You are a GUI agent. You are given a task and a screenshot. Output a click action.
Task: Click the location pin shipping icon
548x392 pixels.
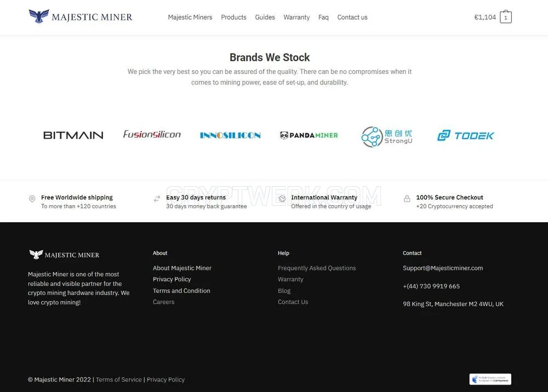[x=32, y=199]
